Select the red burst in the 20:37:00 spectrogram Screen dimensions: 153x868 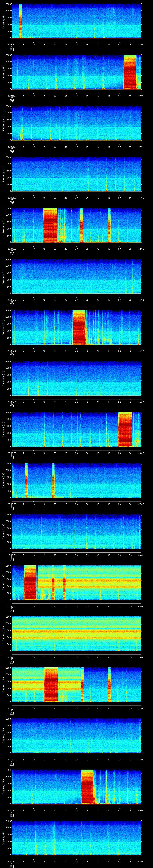point(20,21)
